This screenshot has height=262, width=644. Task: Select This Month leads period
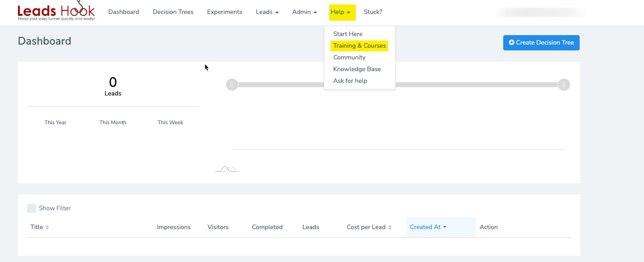(x=113, y=122)
